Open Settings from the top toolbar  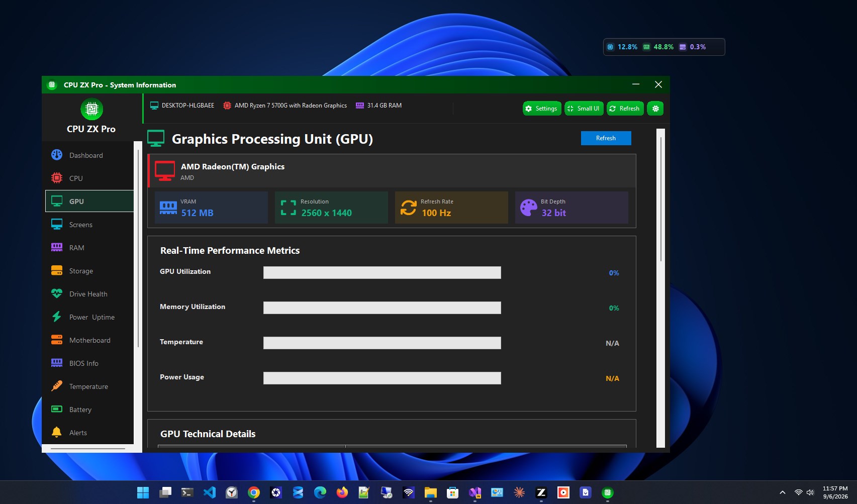tap(542, 109)
